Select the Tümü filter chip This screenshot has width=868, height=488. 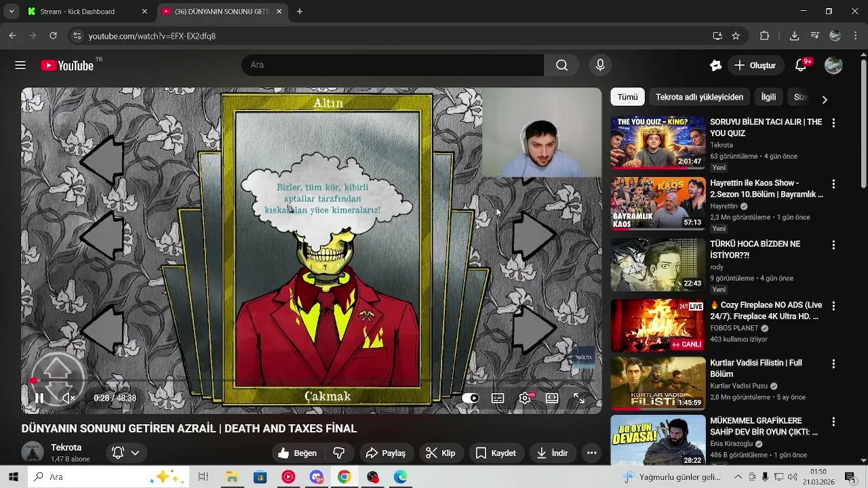pos(627,97)
